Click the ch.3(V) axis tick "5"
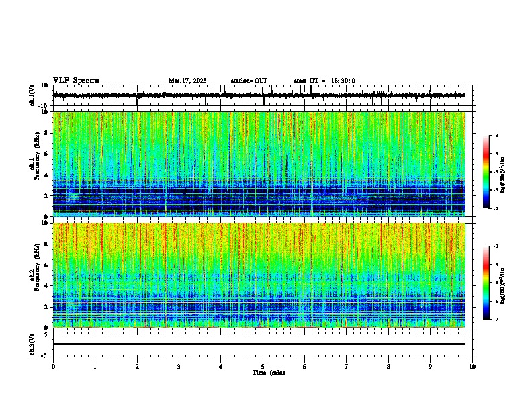Image resolution: width=532 pixels, height=411 pixels. (x=47, y=334)
